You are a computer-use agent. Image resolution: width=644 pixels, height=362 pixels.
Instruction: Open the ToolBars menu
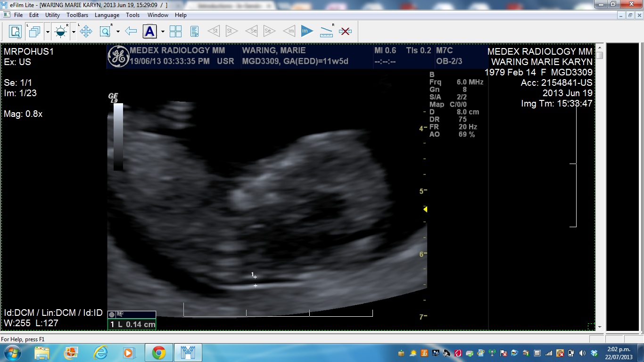tap(77, 15)
